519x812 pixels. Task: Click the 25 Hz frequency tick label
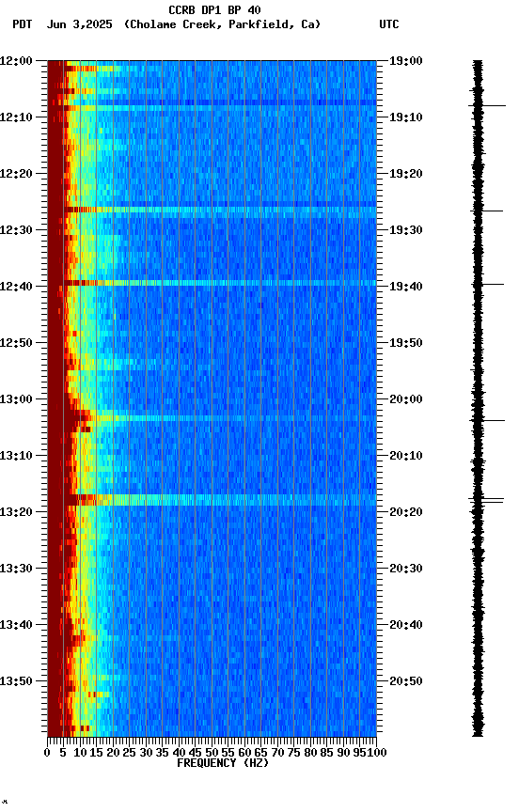coord(130,754)
